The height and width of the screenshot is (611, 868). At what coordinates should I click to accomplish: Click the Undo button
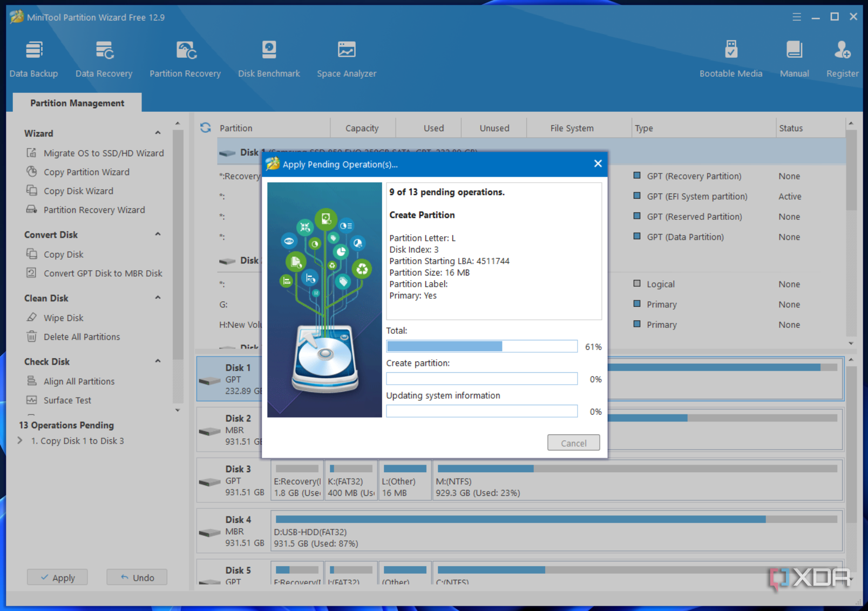pos(137,578)
